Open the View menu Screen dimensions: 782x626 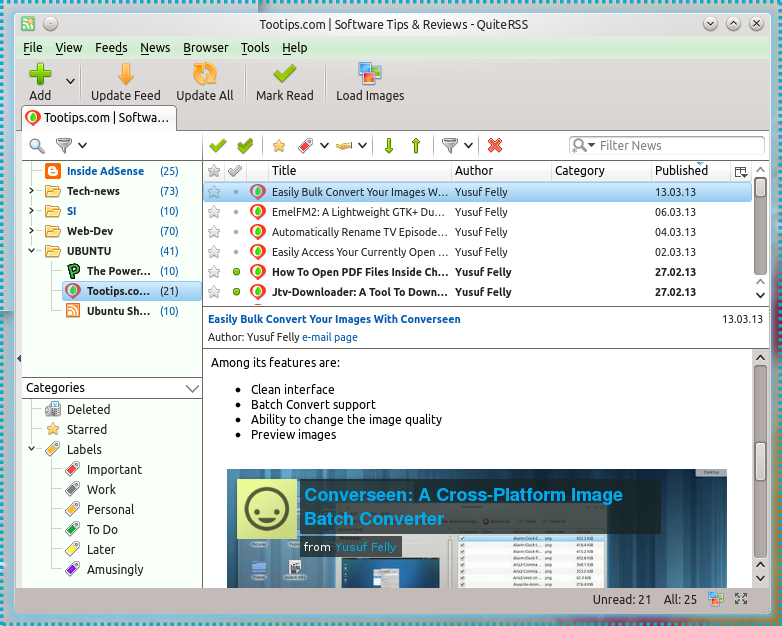(x=69, y=48)
